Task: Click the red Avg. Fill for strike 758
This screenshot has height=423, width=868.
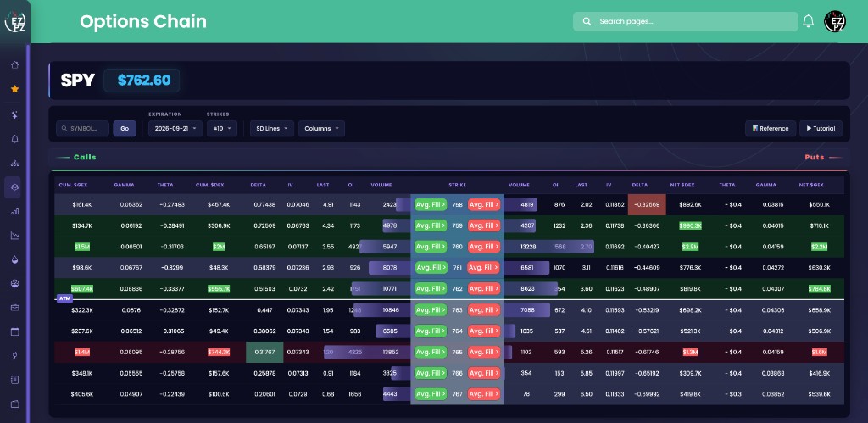Action: [484, 204]
